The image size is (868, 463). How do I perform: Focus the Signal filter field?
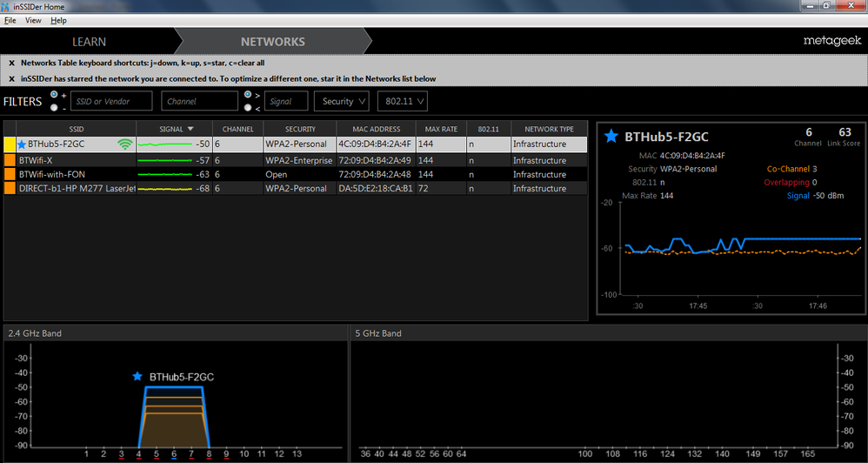(x=286, y=101)
